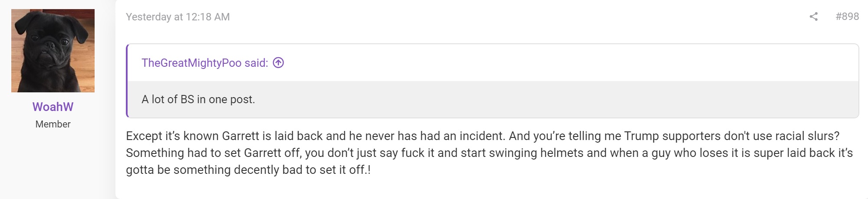Image resolution: width=868 pixels, height=199 pixels.
Task: Open the WoahW username profile link
Action: tap(53, 107)
